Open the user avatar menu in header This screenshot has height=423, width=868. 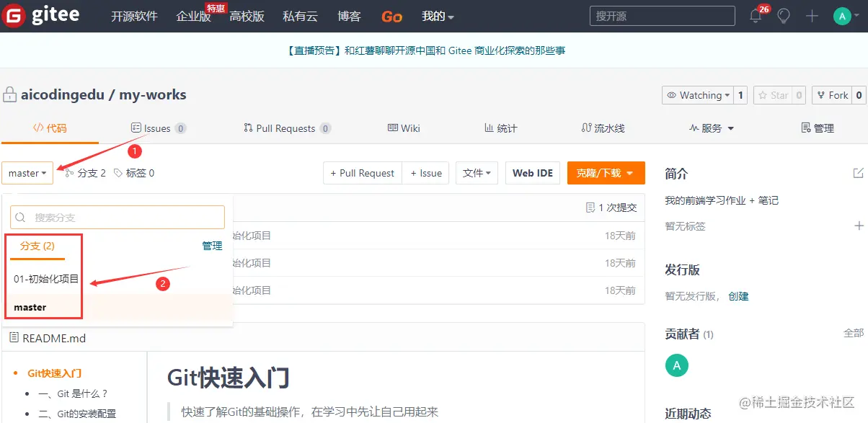(846, 16)
